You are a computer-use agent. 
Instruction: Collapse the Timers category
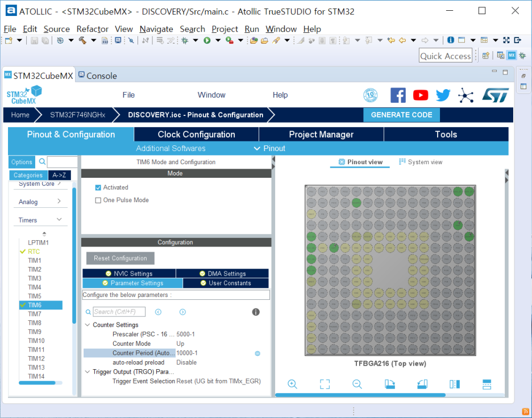pos(40,220)
